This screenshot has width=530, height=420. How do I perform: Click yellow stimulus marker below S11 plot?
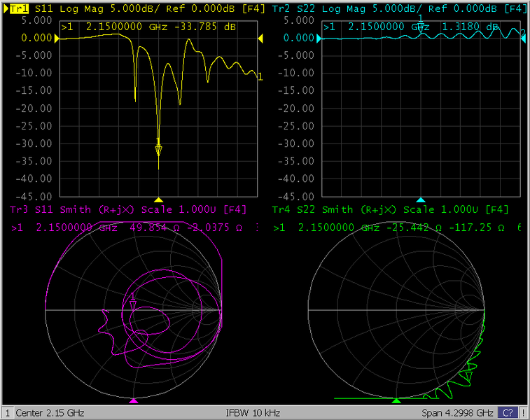click(x=158, y=199)
